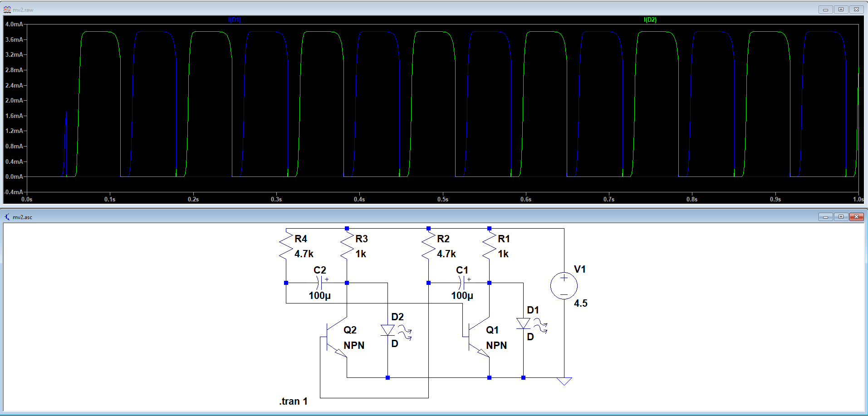Click R4 value 4.7k text
Viewport: 868px width, 416px height.
click(x=304, y=254)
